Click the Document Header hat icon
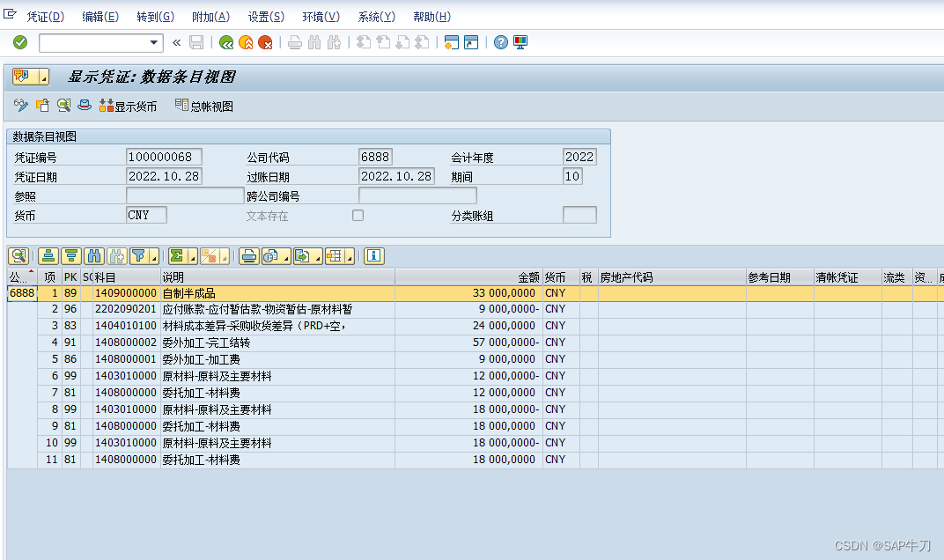Image resolution: width=944 pixels, height=560 pixels. pos(85,106)
